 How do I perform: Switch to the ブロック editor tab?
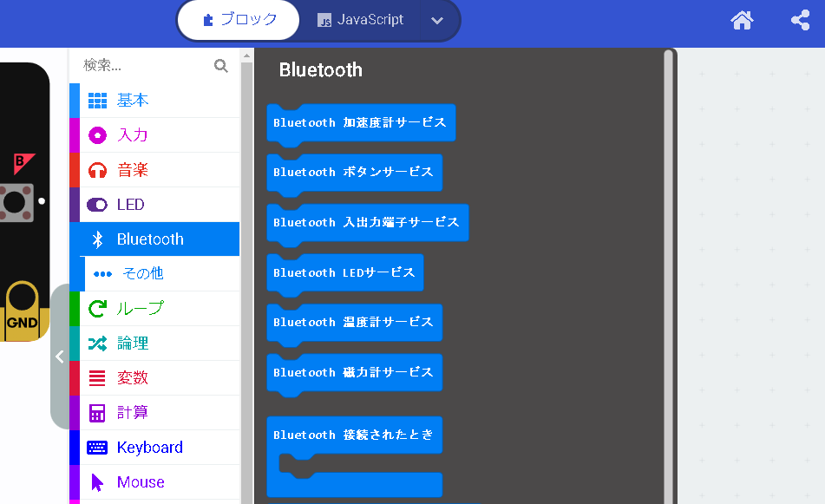[x=239, y=20]
